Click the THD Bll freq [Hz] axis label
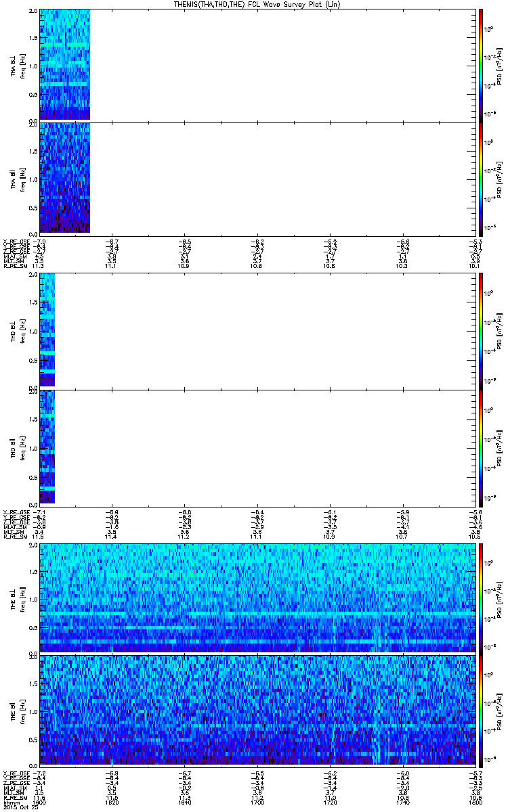 coord(23,447)
